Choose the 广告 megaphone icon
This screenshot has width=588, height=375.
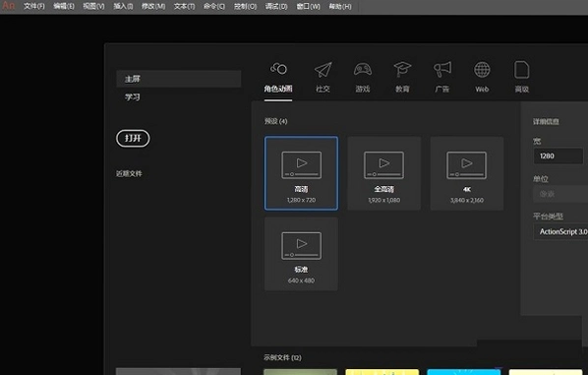442,70
